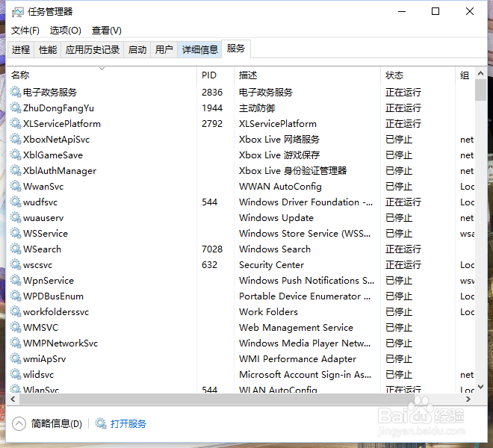Click the vertical scrollbar down arrow
Image resolution: width=493 pixels, height=448 pixels.
(x=480, y=387)
